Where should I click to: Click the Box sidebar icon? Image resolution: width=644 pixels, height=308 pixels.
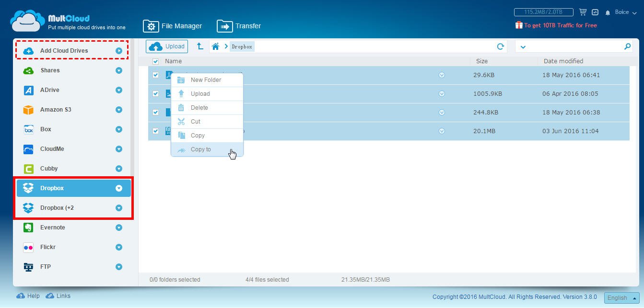click(x=28, y=129)
